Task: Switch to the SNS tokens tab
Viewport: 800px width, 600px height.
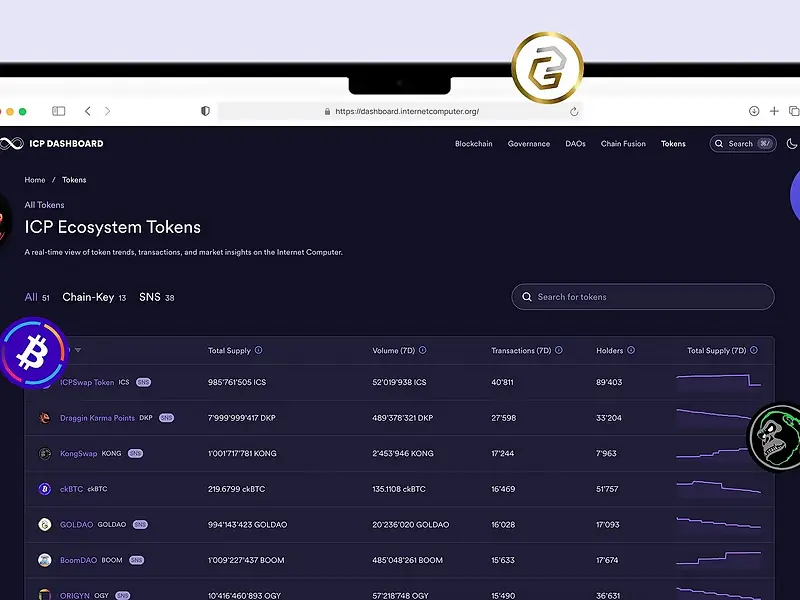Action: 150,297
